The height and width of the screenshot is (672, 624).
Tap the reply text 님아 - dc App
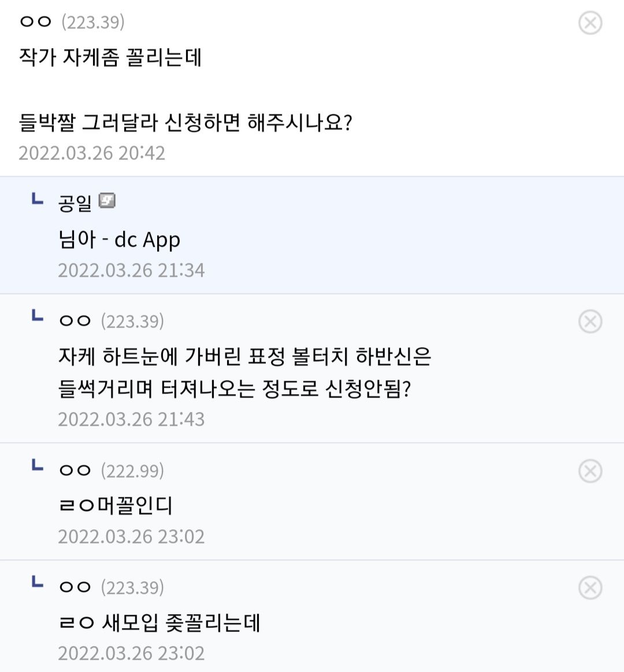coord(120,239)
